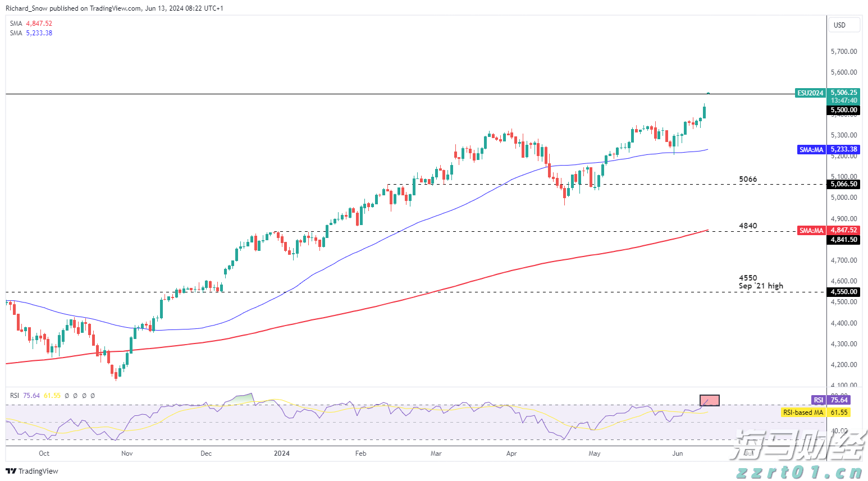The image size is (868, 481).
Task: Click the last ∅ icon in the RSI legend
Action: click(93, 396)
